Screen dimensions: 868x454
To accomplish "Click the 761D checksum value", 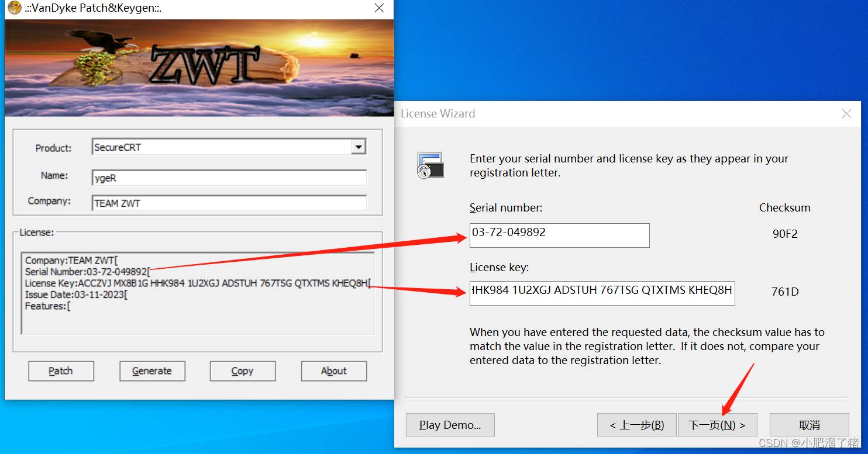I will [785, 292].
